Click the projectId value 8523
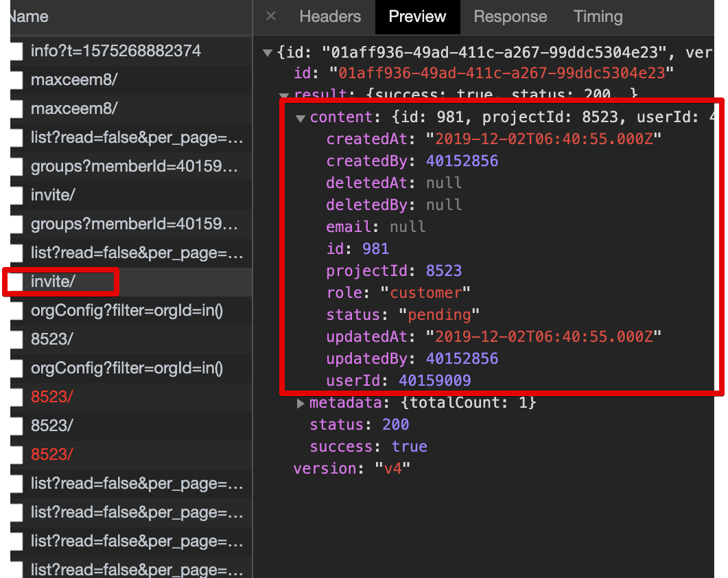Screen dimensions: 728x578 444,270
